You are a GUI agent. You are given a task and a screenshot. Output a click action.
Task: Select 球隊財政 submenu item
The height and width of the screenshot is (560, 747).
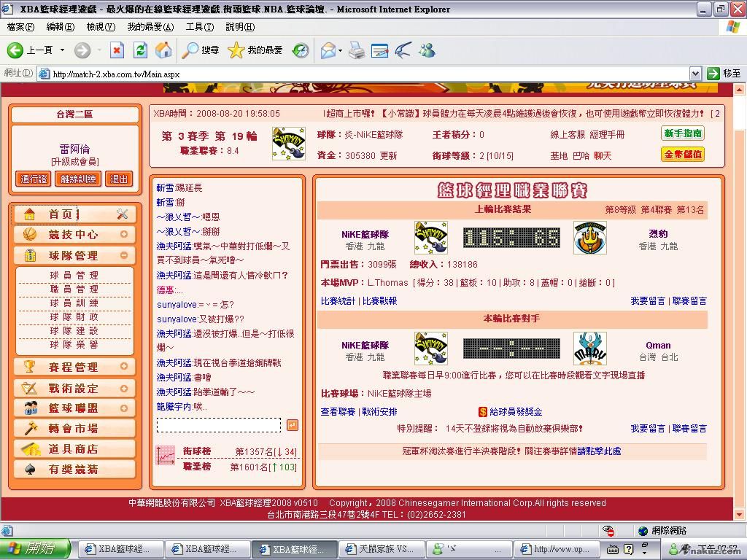coord(74,316)
